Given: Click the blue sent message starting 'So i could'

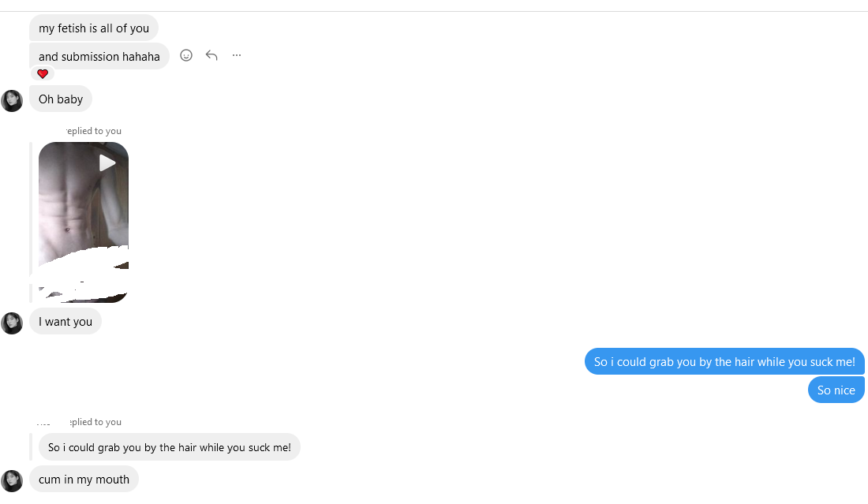Looking at the screenshot, I should [x=724, y=362].
